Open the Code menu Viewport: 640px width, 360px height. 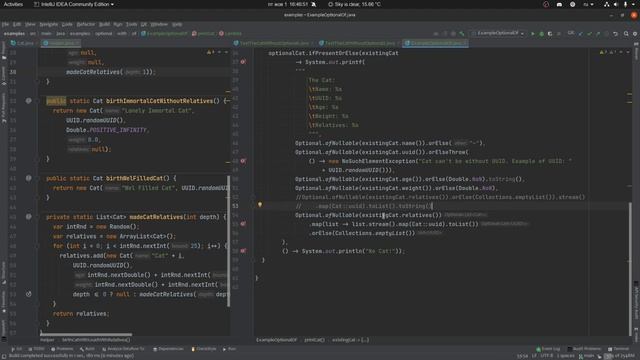coord(67,24)
